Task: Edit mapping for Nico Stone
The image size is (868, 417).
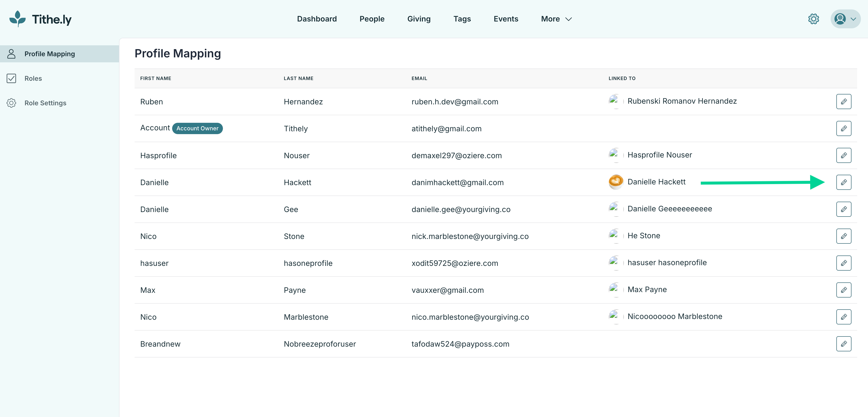Action: [x=843, y=236]
